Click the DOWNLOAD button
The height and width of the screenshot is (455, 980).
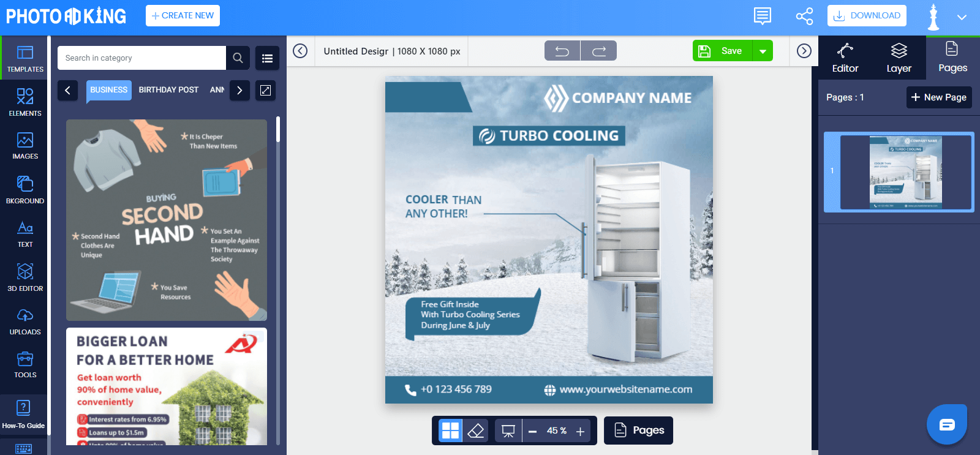[x=867, y=16]
